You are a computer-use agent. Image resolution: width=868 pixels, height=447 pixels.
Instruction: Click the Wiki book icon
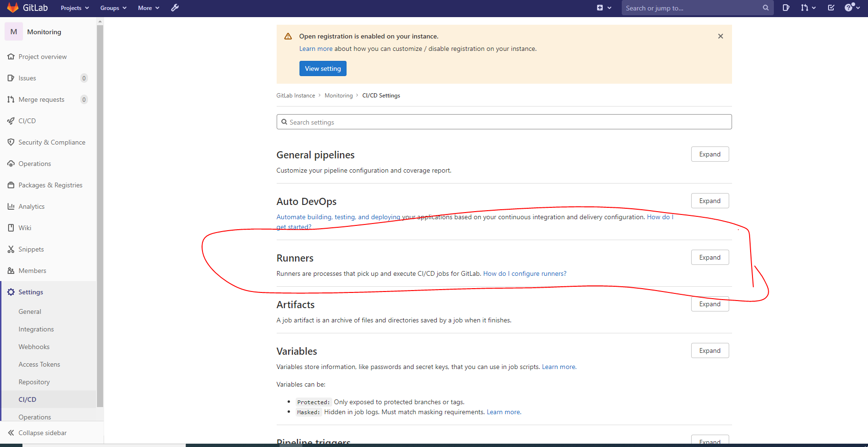point(11,228)
